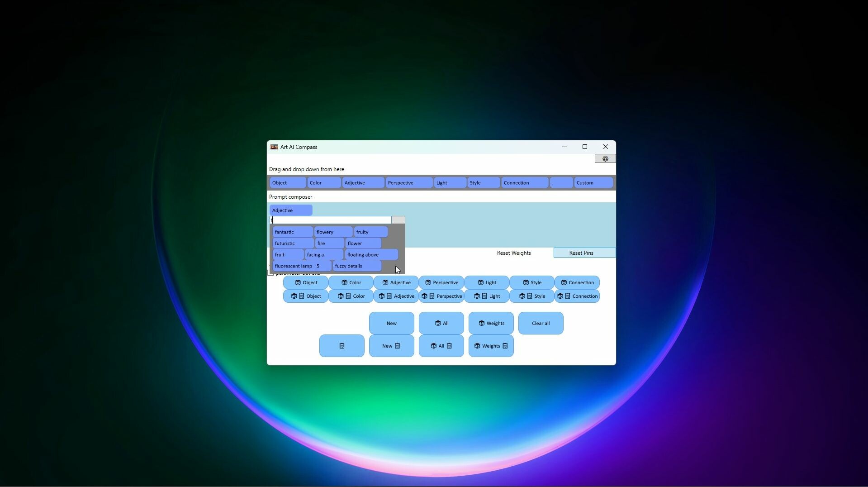Select the Connection block in the drag bar

524,183
